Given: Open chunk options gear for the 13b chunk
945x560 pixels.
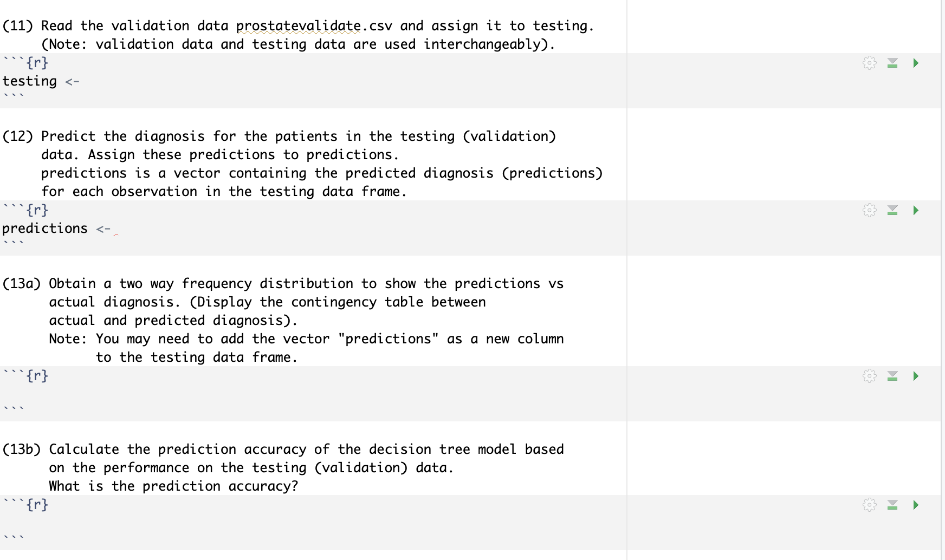Looking at the screenshot, I should click(x=870, y=505).
